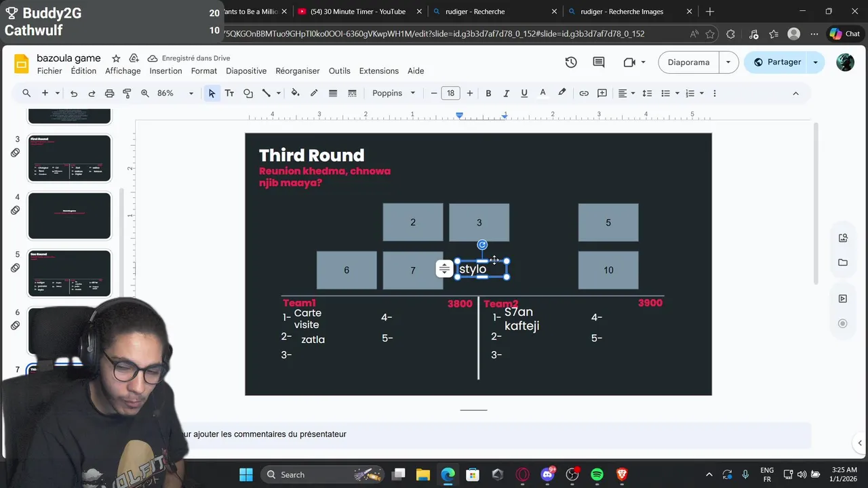This screenshot has width=868, height=488.
Task: Expand the line tool dropdown arrow
Action: [x=278, y=93]
